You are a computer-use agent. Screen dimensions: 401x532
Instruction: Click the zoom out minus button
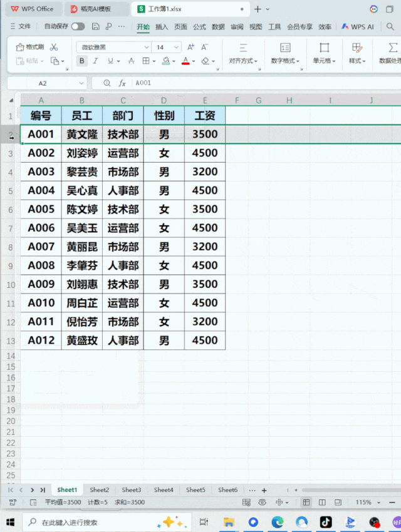[392, 503]
